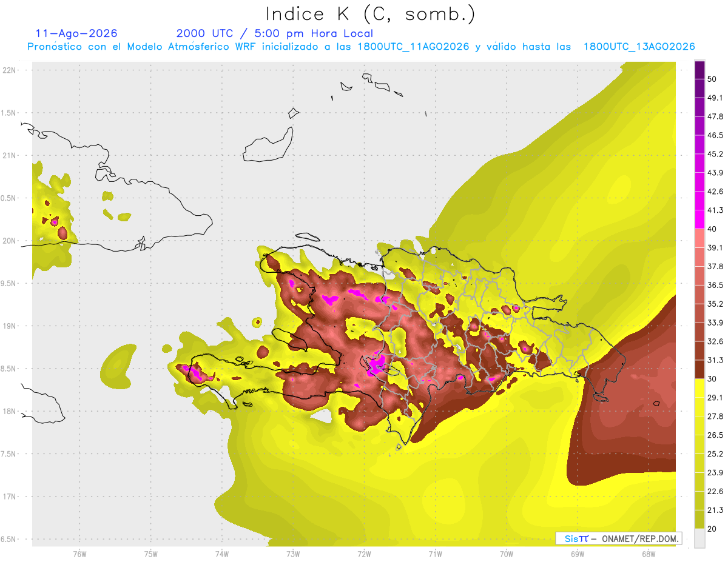This screenshot has height=562, width=728.
Task: Click the "21.3" color bar label
Action: click(x=715, y=510)
